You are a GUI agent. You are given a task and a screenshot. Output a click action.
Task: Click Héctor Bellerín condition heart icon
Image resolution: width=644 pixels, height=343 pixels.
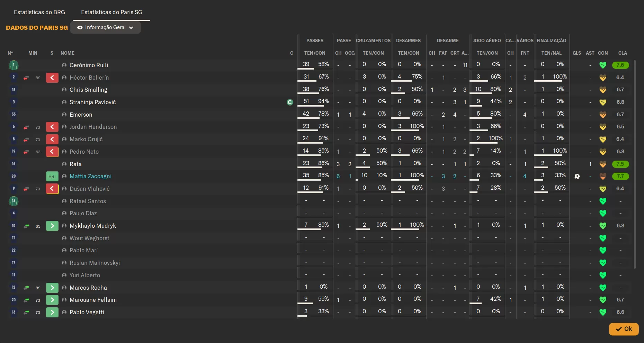tap(603, 78)
